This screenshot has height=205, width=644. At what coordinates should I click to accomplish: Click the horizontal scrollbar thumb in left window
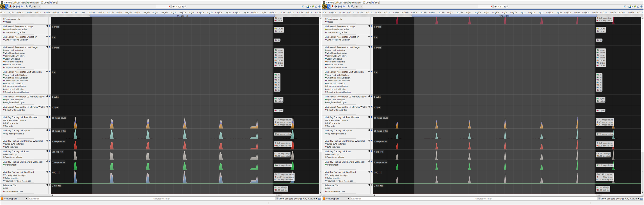point(279,195)
